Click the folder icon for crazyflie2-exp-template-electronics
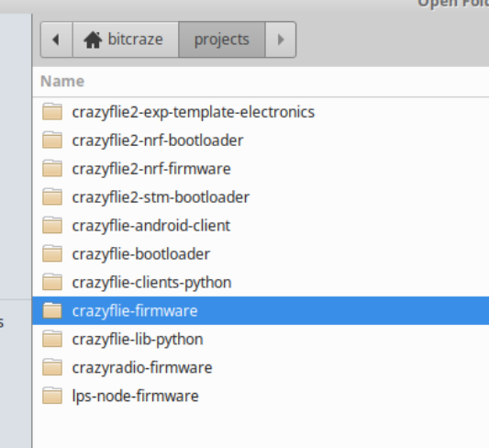This screenshot has width=489, height=448. (x=52, y=111)
